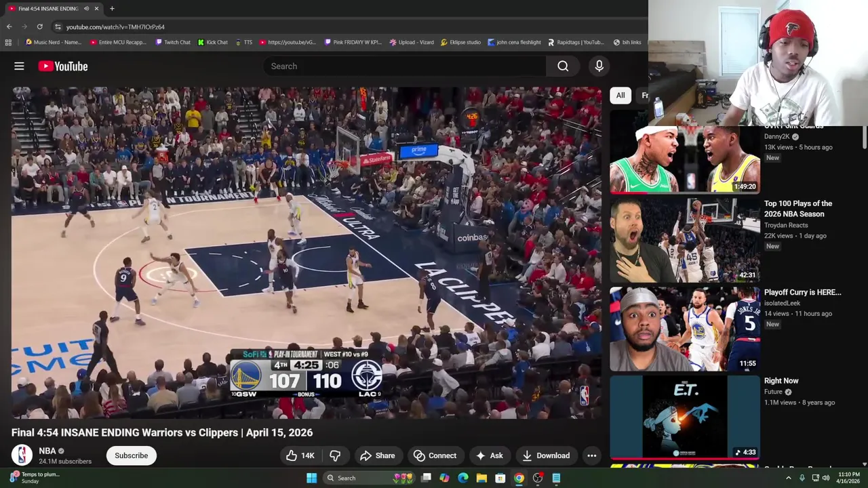The height and width of the screenshot is (488, 868).
Task: Like the video with thumbs up
Action: [x=300, y=455]
